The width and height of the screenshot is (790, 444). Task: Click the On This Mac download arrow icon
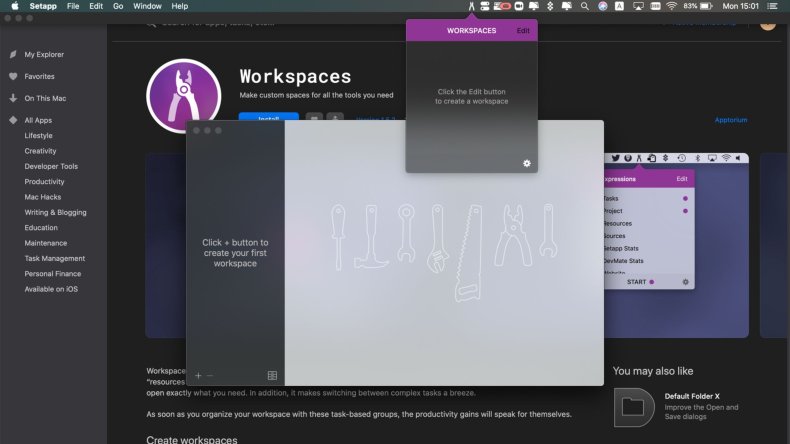13,98
